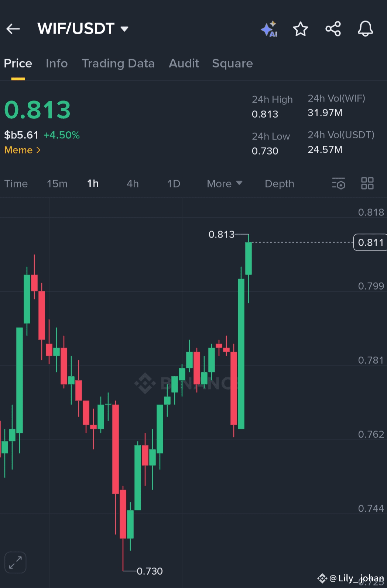Choose the 1D timeframe
Screen dimensions: 387x588
(x=174, y=184)
